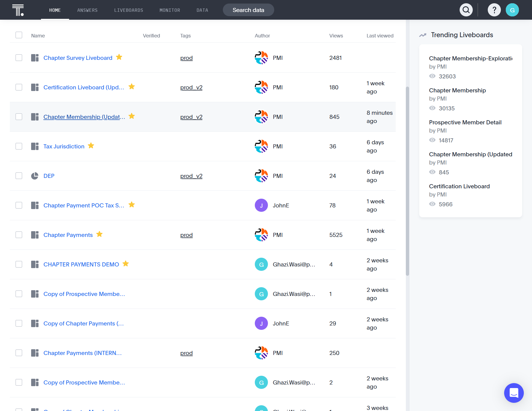The width and height of the screenshot is (532, 411).
Task: Click star next to Chapter Survey Liveboard
Action: (119, 57)
